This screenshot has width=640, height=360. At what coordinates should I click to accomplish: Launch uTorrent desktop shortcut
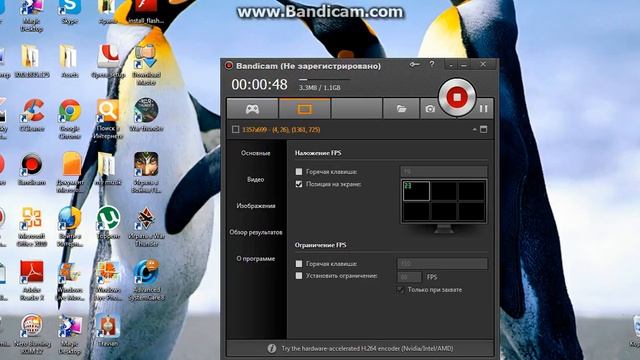(108, 222)
